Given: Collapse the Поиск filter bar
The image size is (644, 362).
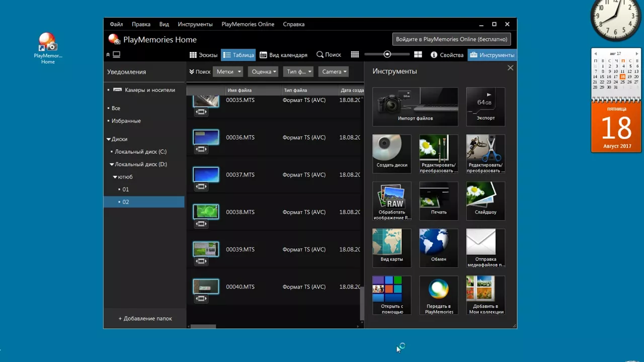Looking at the screenshot, I should [x=200, y=72].
